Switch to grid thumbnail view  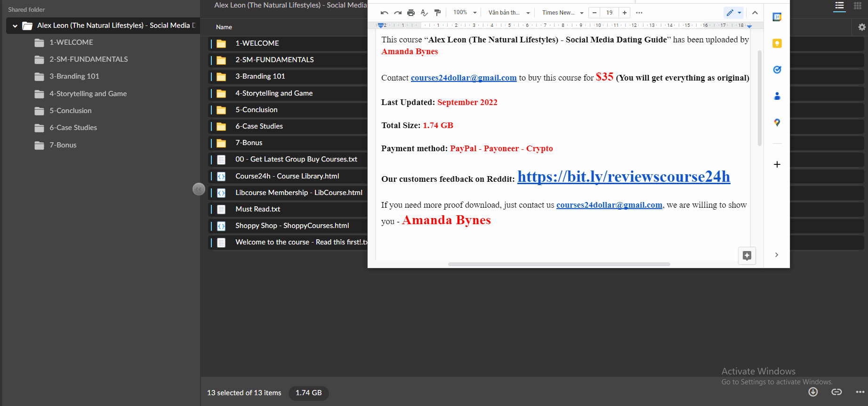click(858, 6)
